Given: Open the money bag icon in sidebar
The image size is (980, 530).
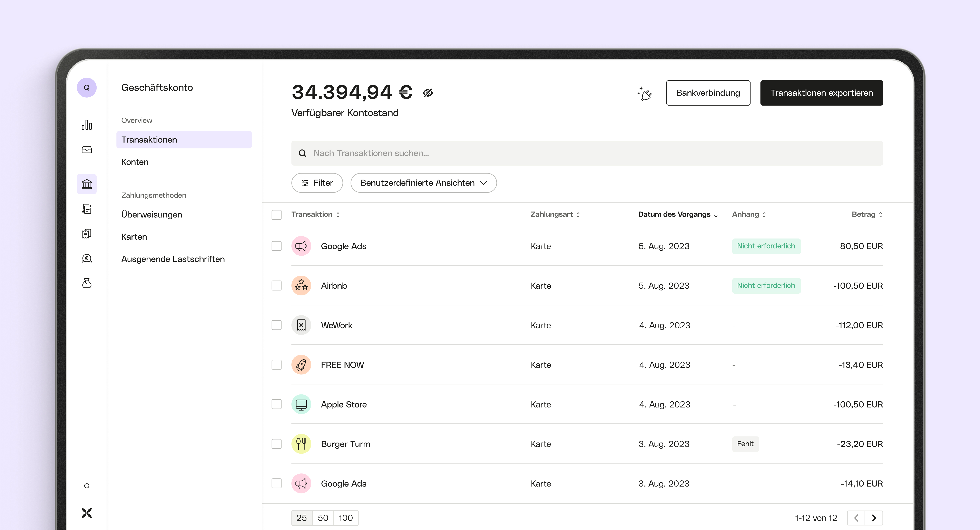Looking at the screenshot, I should tap(87, 283).
